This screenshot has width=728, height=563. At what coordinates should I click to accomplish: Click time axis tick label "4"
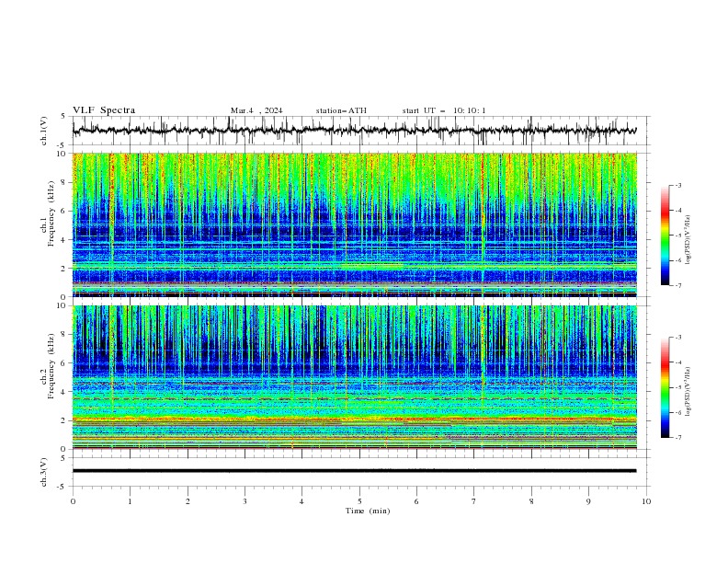click(301, 501)
